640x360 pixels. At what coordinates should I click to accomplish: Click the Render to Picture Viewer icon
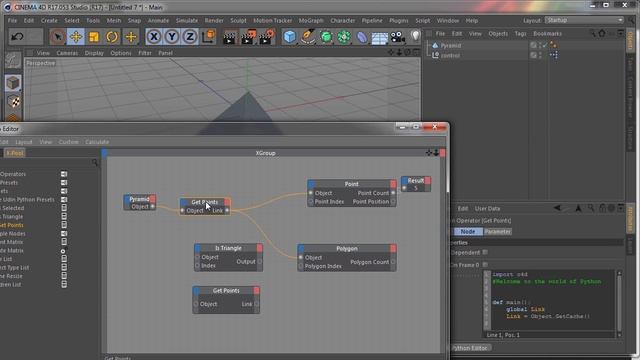coord(248,37)
